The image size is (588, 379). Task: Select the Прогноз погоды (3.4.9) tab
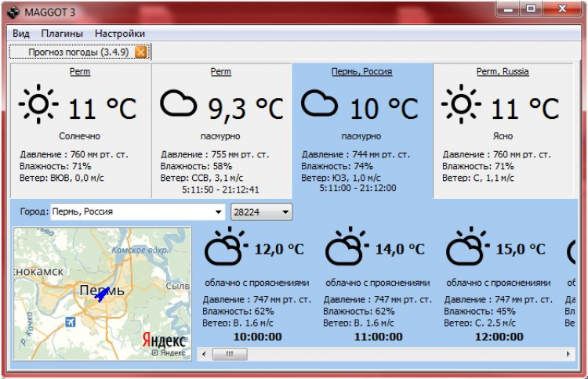tap(78, 52)
